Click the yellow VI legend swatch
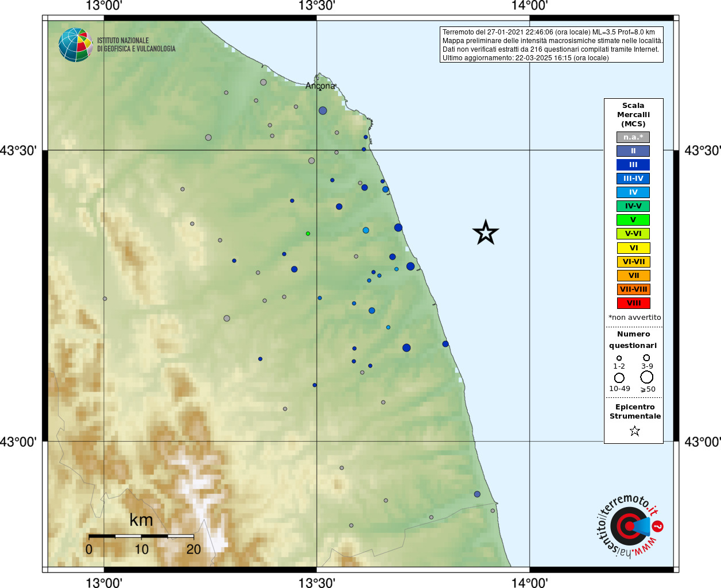Viewport: 721px width, 588px height. pos(633,248)
